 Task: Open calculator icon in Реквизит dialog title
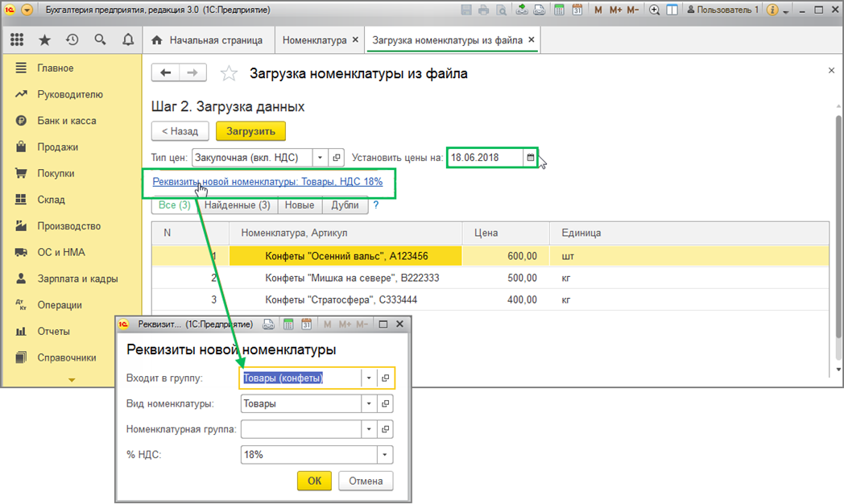coord(288,324)
